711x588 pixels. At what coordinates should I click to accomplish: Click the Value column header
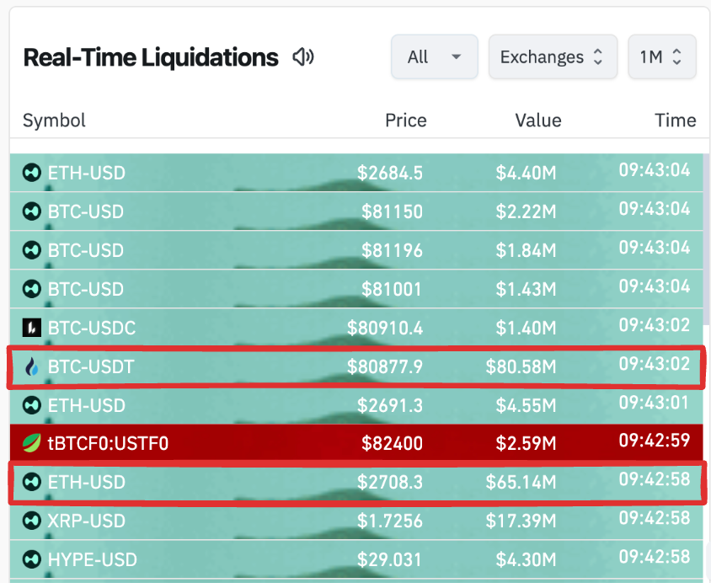[x=537, y=120]
